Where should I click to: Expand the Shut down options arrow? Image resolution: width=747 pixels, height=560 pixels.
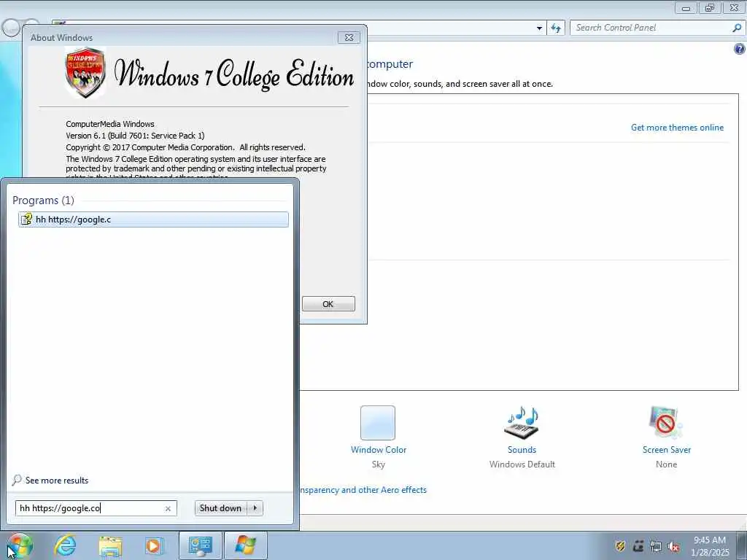(255, 508)
